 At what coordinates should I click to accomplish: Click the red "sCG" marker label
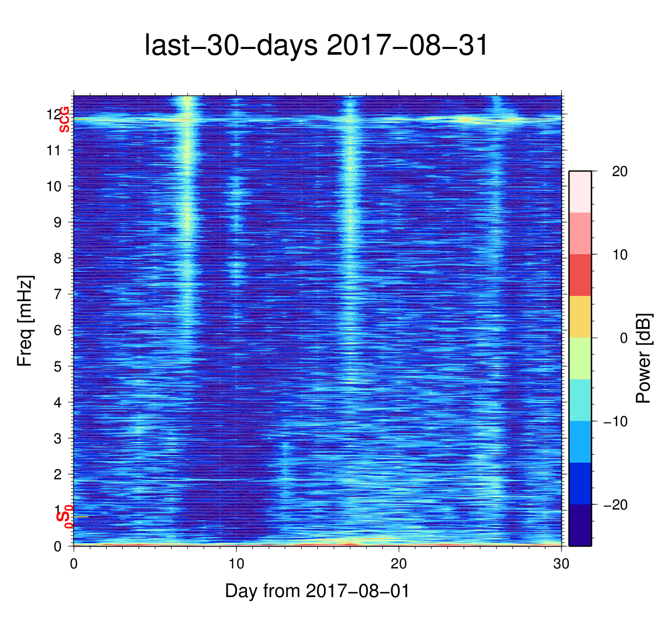[x=64, y=119]
